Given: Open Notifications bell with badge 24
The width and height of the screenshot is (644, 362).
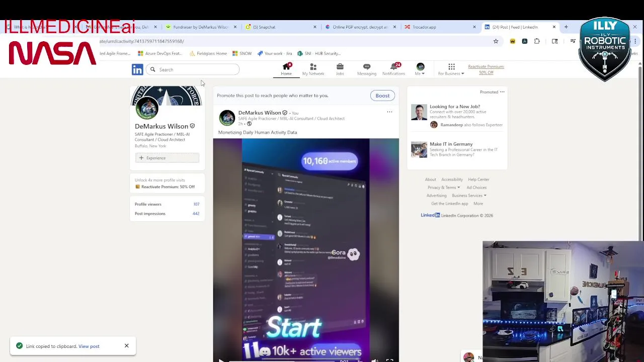Looking at the screenshot, I should point(393,70).
